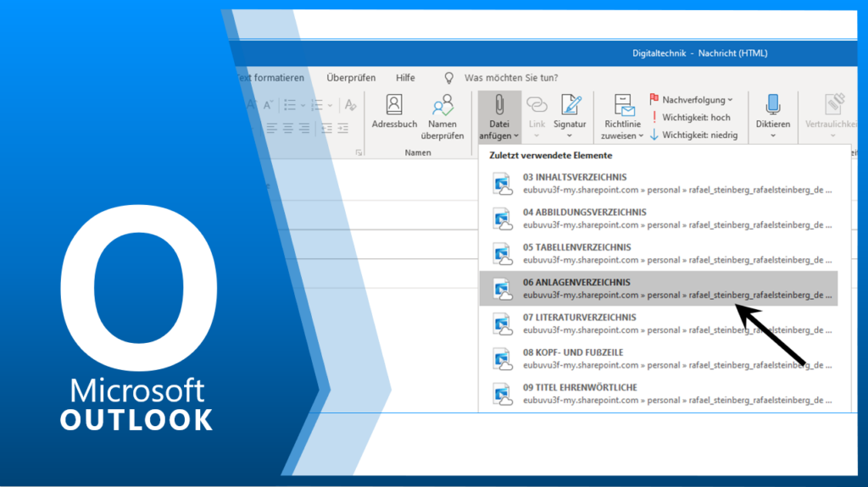Open the Signatur dropdown
Screen dimensions: 868x487
click(x=570, y=118)
